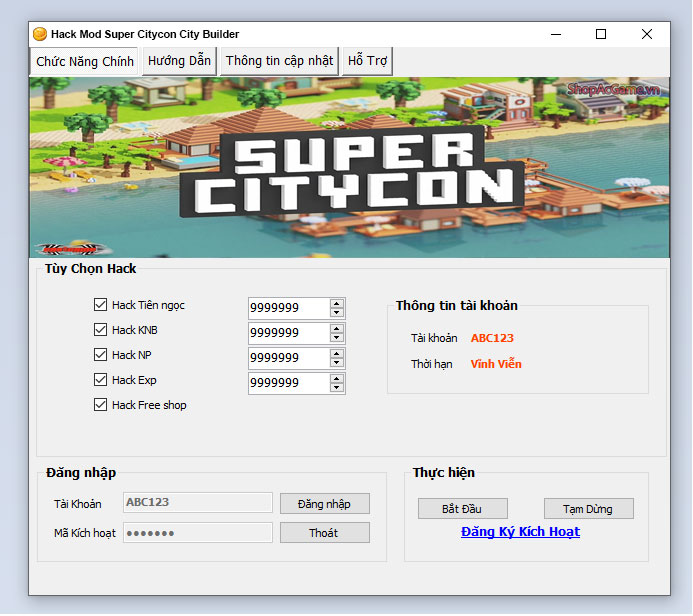
Task: Toggle the Hack KNB checkbox
Action: [x=100, y=330]
